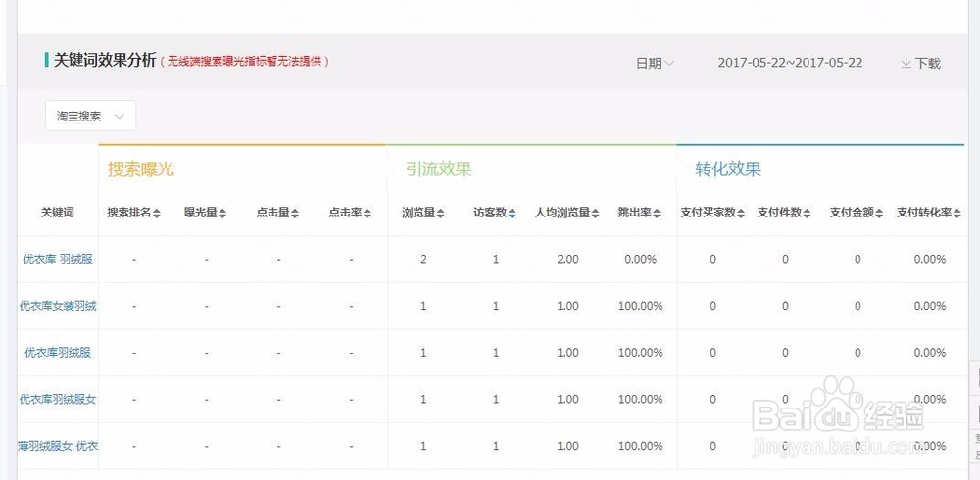This screenshot has width=980, height=480.
Task: Sort by 支付转化率 column arrows
Action: click(956, 214)
